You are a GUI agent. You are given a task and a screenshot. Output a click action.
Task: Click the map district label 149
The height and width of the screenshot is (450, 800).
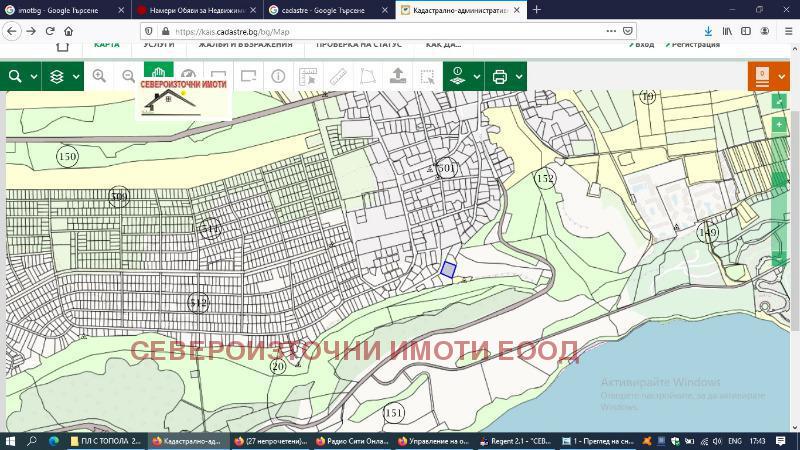[x=708, y=233]
